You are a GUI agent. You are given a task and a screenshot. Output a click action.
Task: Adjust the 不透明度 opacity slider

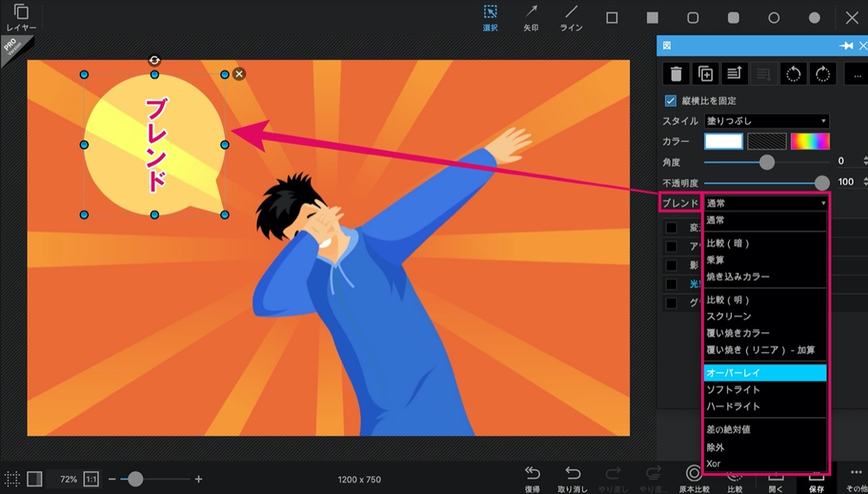(767, 182)
